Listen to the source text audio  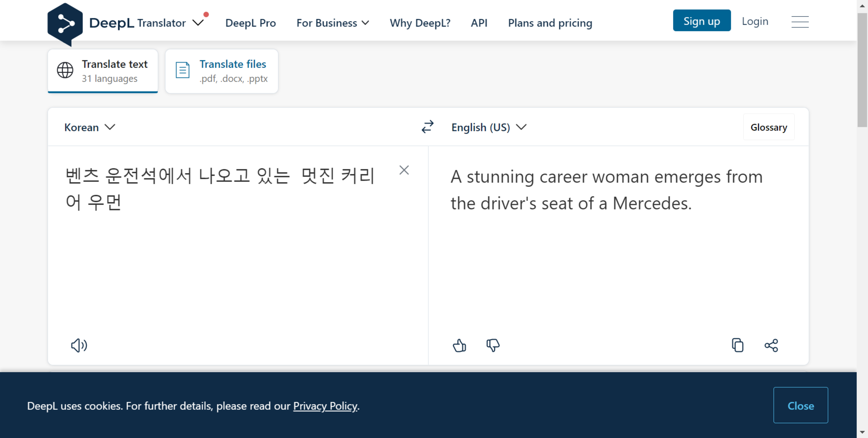pyautogui.click(x=79, y=345)
